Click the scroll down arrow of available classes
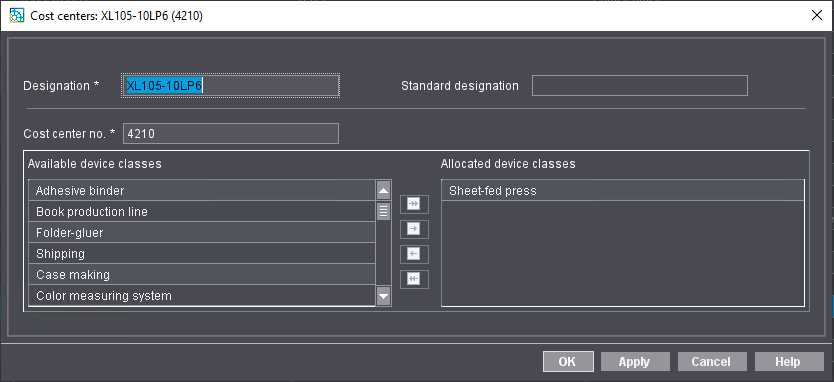This screenshot has height=382, width=834. [383, 296]
